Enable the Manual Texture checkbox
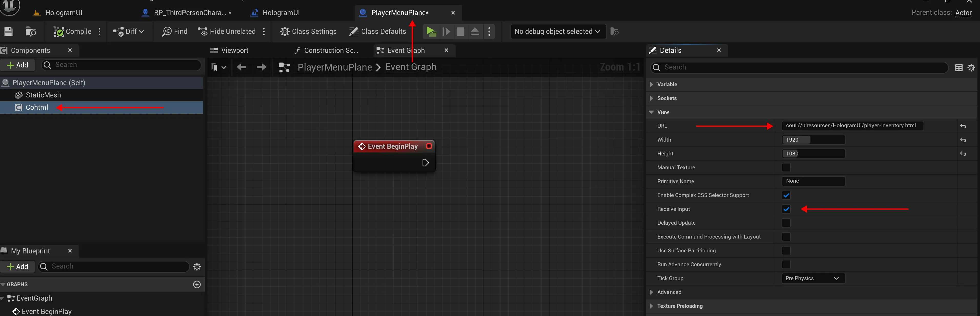 [786, 167]
